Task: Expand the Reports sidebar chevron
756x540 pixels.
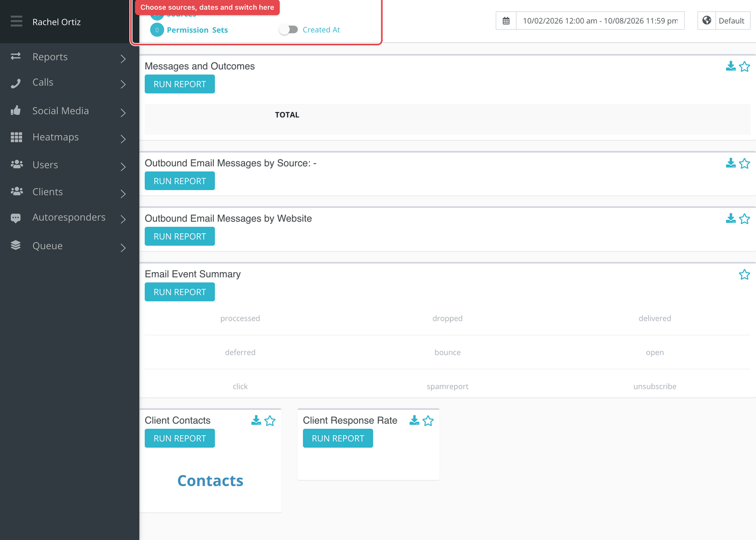Action: click(x=123, y=58)
